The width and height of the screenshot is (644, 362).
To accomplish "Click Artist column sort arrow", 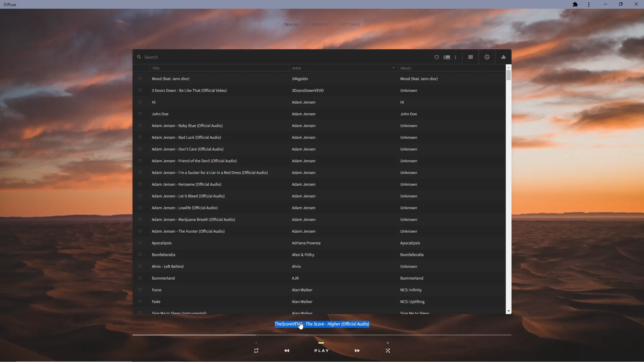I will 393,68.
